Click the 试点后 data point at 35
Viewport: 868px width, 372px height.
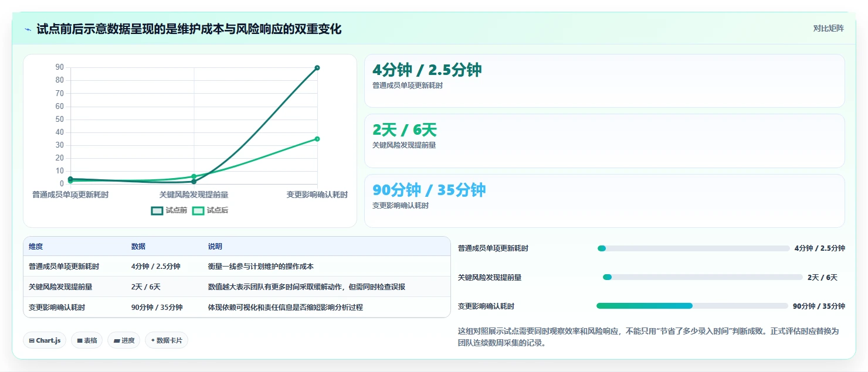(x=317, y=139)
